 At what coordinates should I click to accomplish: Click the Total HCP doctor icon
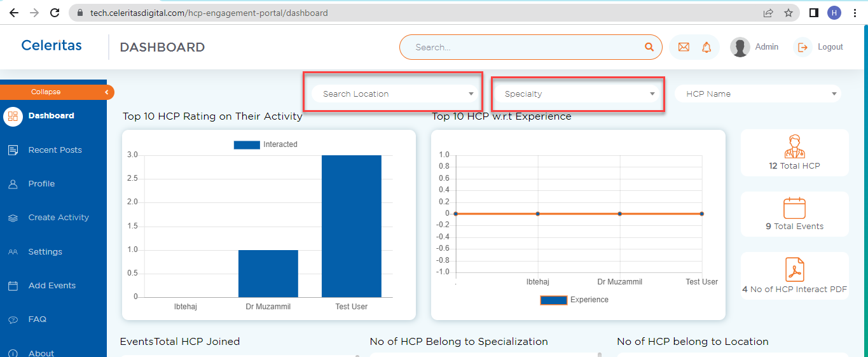click(794, 146)
